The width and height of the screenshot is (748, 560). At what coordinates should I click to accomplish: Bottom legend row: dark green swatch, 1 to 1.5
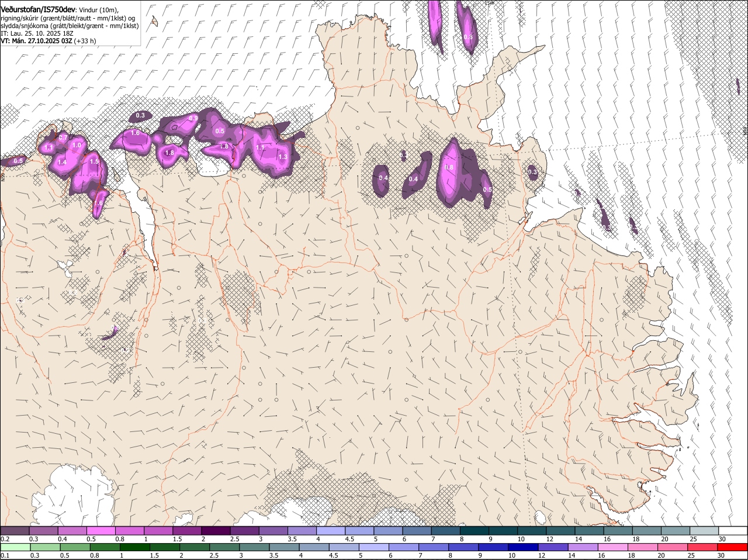pos(135,547)
